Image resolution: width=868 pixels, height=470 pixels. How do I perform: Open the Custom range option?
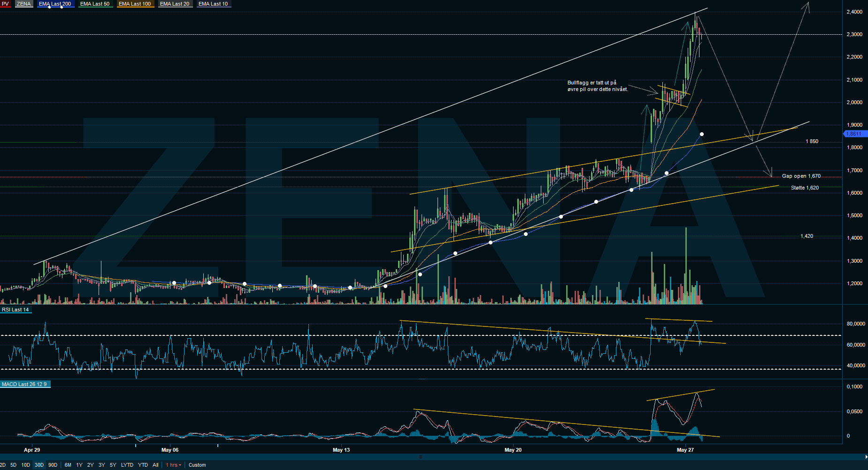(x=197, y=465)
